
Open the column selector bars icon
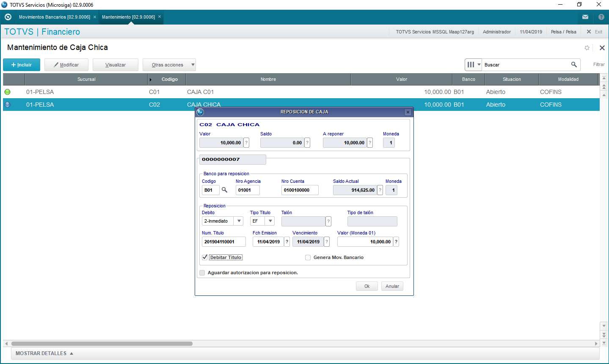471,65
